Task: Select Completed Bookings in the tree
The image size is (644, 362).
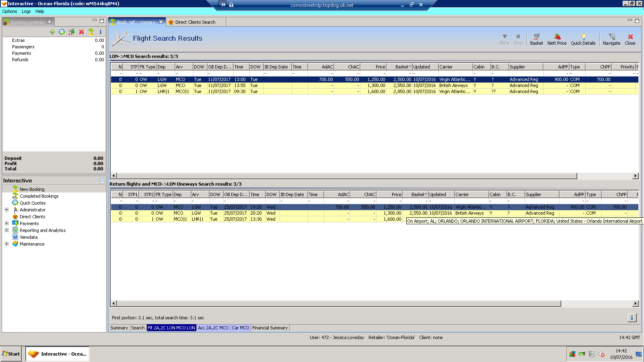Action: (x=39, y=196)
